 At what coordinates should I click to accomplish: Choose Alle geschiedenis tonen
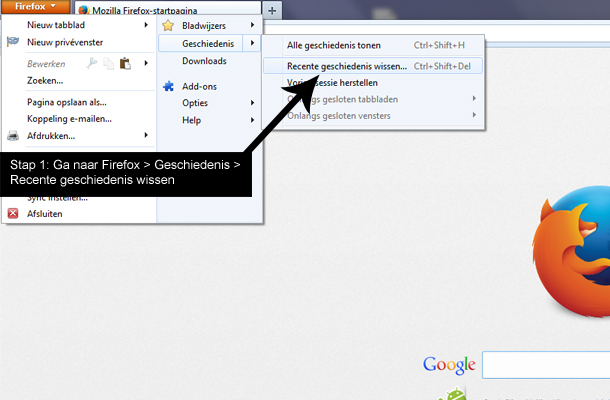tap(334, 46)
